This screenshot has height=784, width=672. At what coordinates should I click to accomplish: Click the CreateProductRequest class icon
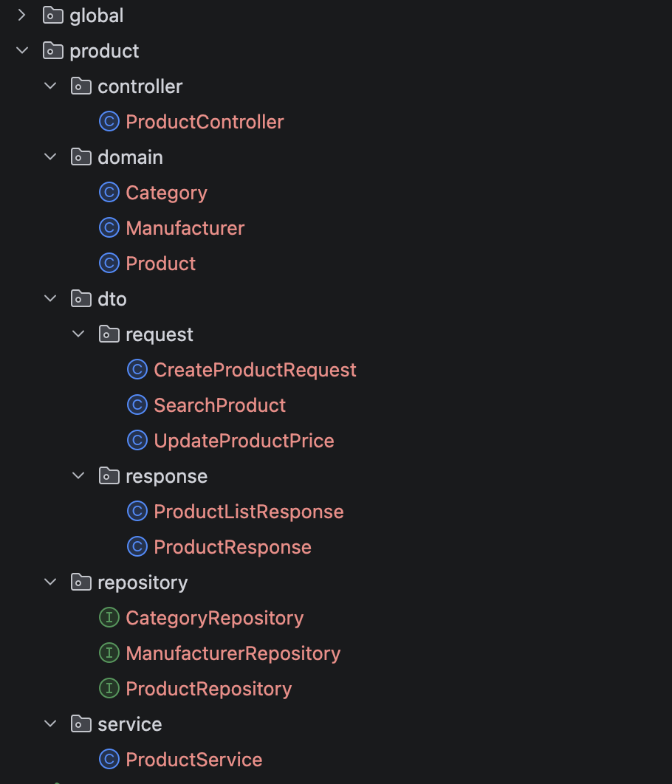coord(137,370)
